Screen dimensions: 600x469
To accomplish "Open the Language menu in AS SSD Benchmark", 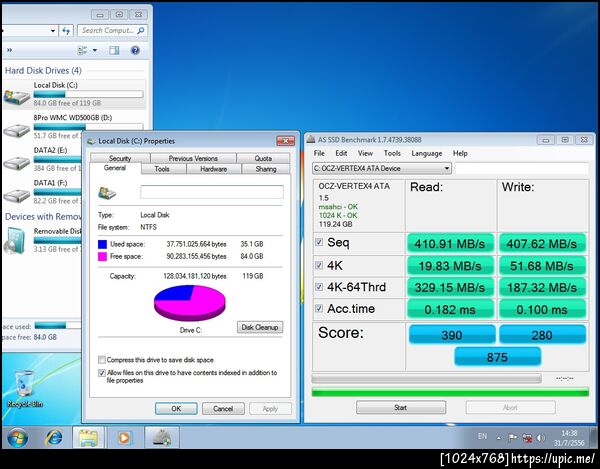I will point(427,153).
